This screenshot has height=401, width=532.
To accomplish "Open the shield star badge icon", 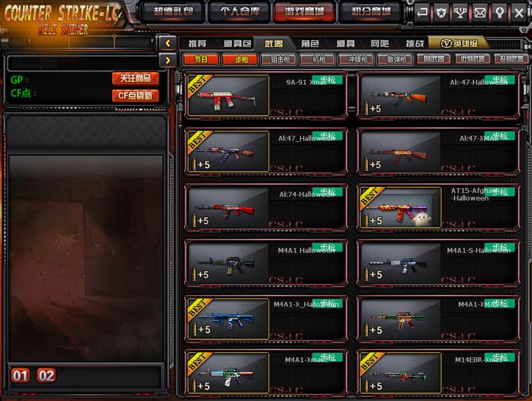I will (x=441, y=13).
